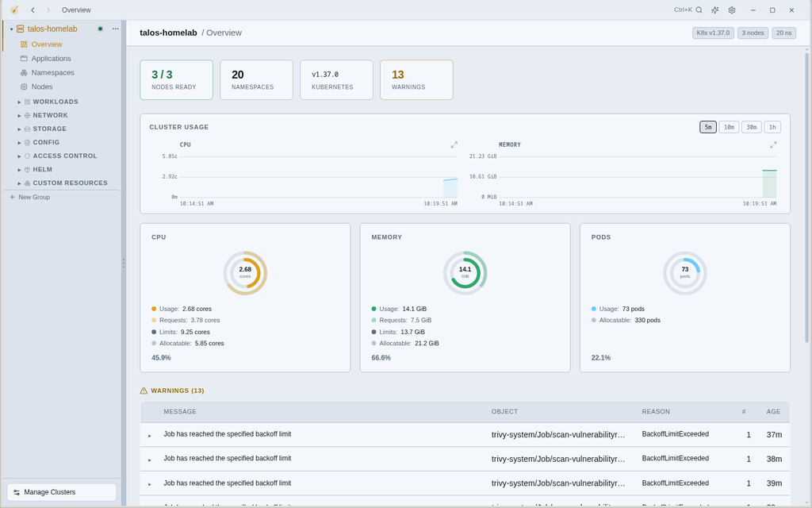The image size is (812, 508).
Task: Click the Helm group icon
Action: coord(28,170)
